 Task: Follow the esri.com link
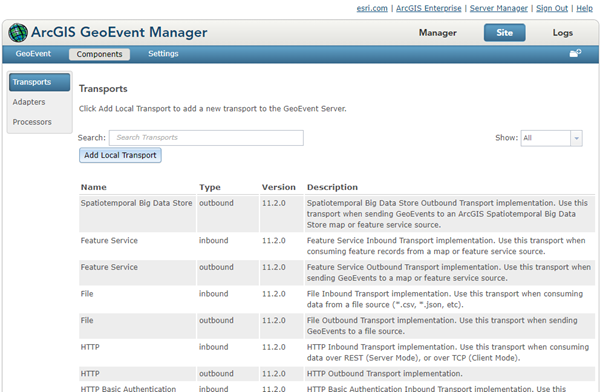click(x=372, y=8)
